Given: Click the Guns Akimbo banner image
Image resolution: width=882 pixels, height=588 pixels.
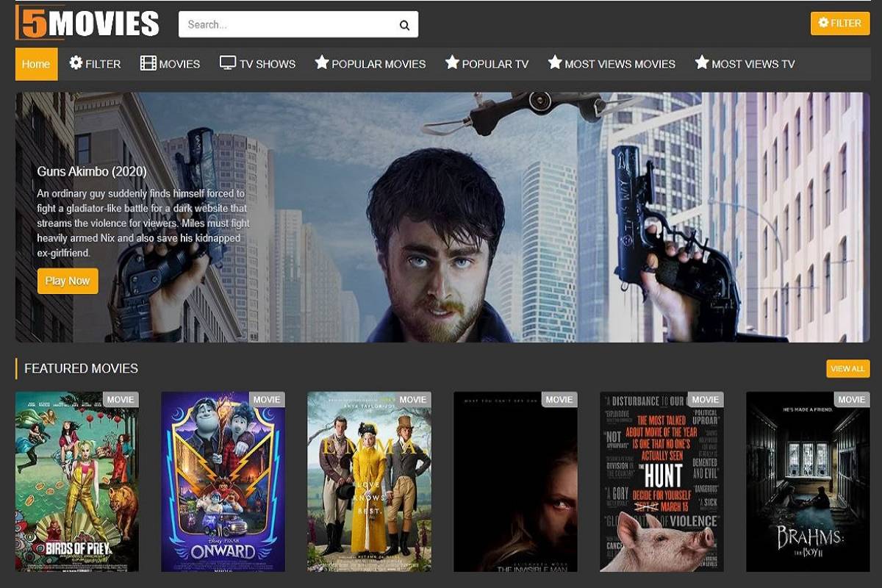Looking at the screenshot, I should tap(442, 218).
